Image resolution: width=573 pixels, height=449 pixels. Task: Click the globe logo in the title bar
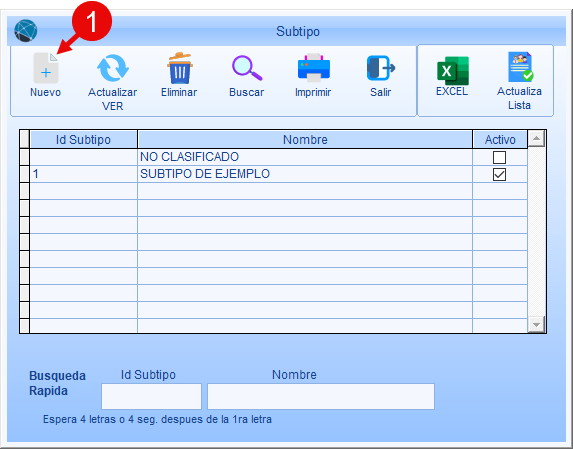click(x=26, y=31)
